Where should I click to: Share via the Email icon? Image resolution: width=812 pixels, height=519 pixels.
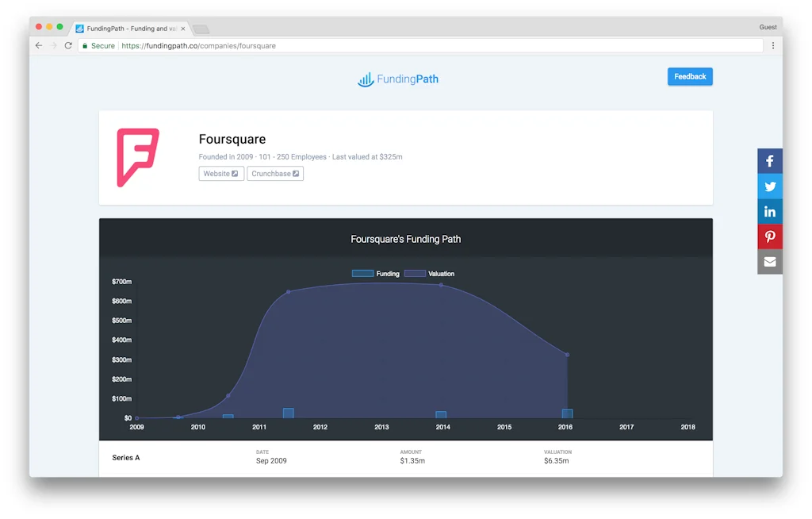[769, 262]
